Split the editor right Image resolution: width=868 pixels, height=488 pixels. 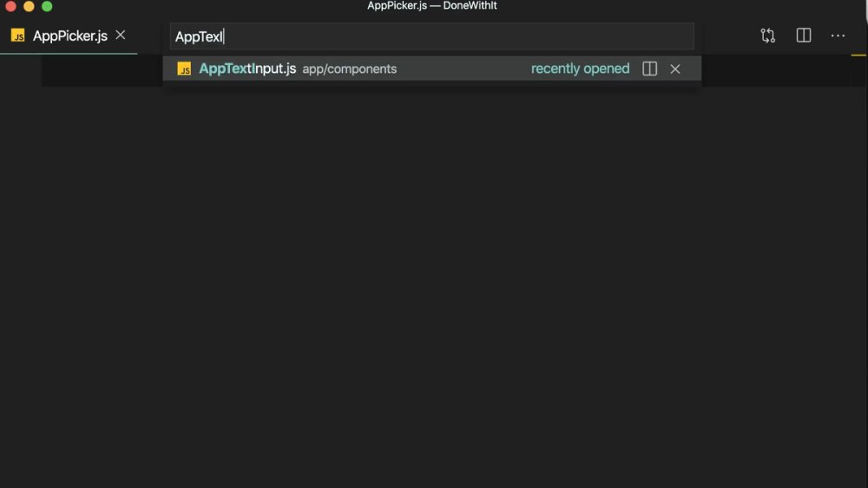click(x=803, y=36)
